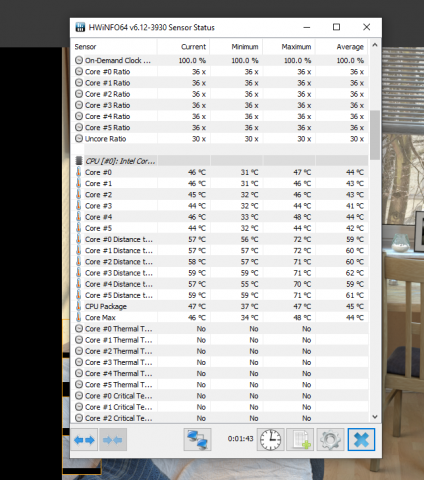Click the chip icon of CPU [#0] group
The height and width of the screenshot is (480, 424).
click(x=79, y=161)
